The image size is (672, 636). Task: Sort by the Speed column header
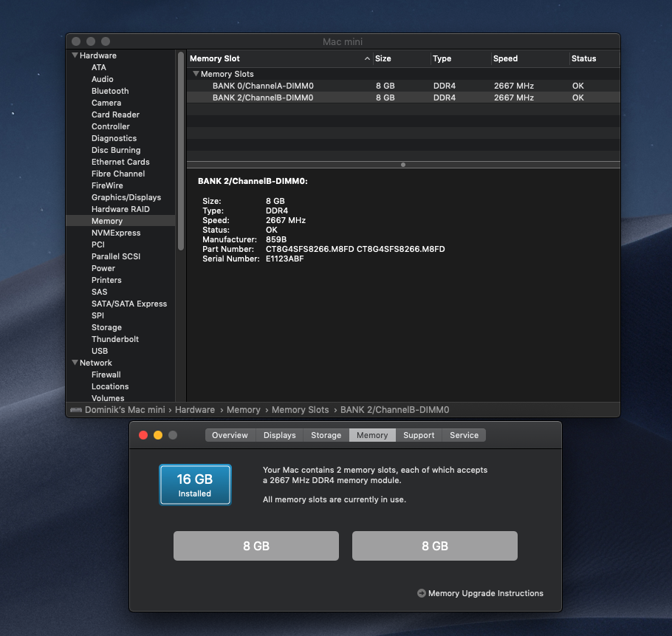530,58
